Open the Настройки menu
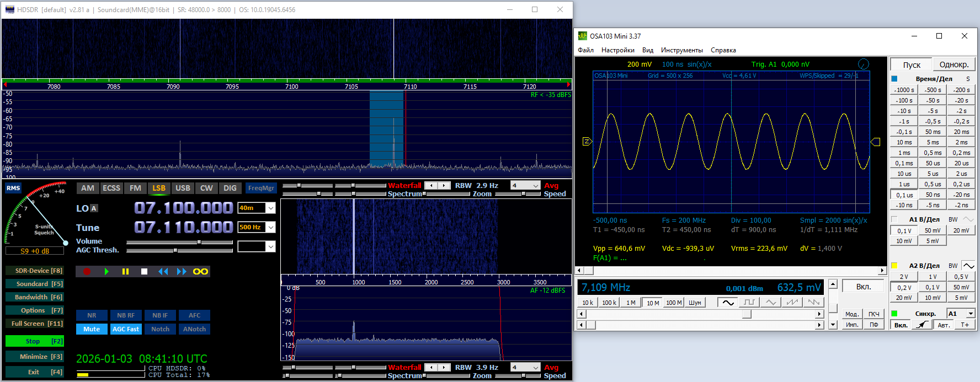Viewport: 980px width, 382px height. click(617, 50)
